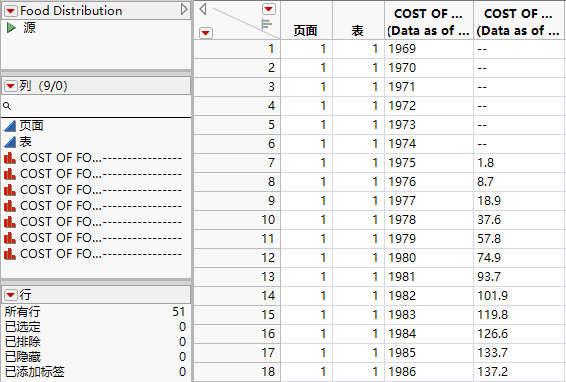Select row number 7 in the table
Viewport: 566px width, 382px height.
[x=237, y=163]
